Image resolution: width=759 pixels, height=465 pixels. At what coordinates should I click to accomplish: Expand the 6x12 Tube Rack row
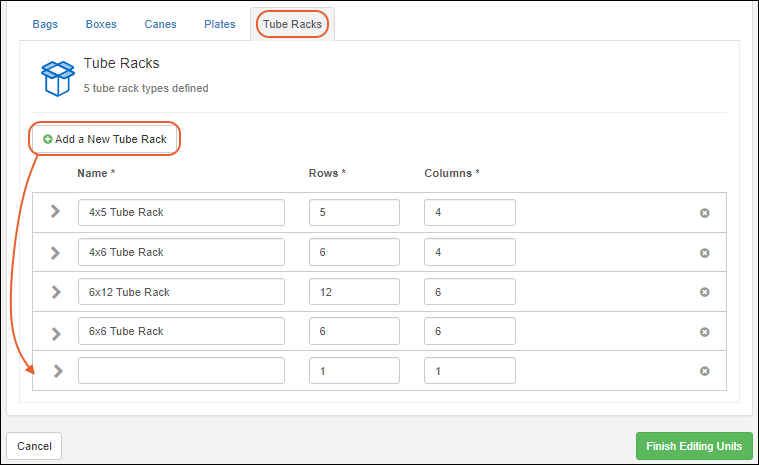coord(56,292)
